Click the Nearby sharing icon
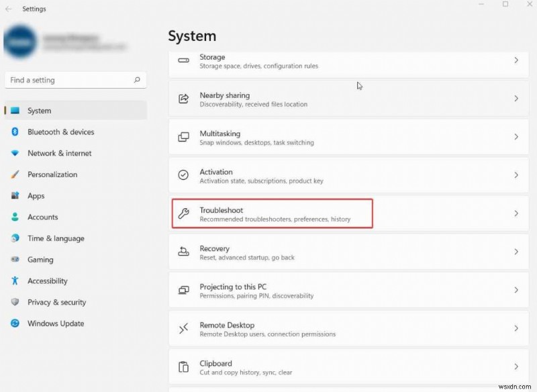This screenshot has width=537, height=392. (183, 99)
